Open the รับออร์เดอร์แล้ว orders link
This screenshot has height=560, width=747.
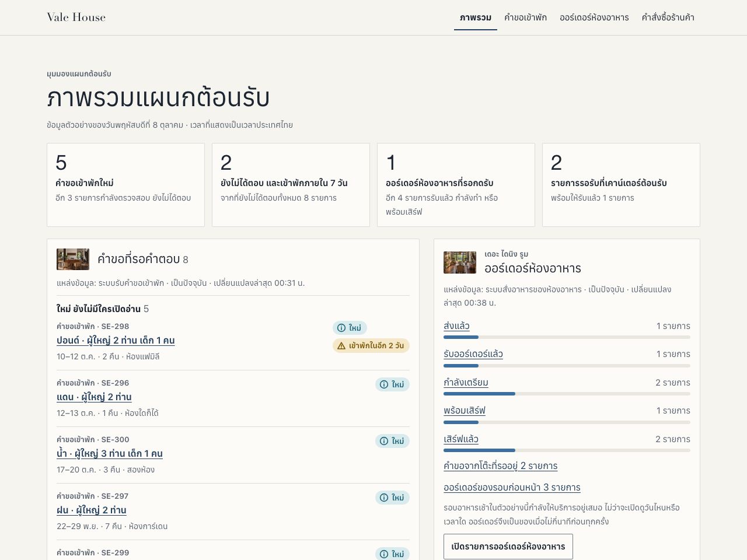click(x=473, y=354)
